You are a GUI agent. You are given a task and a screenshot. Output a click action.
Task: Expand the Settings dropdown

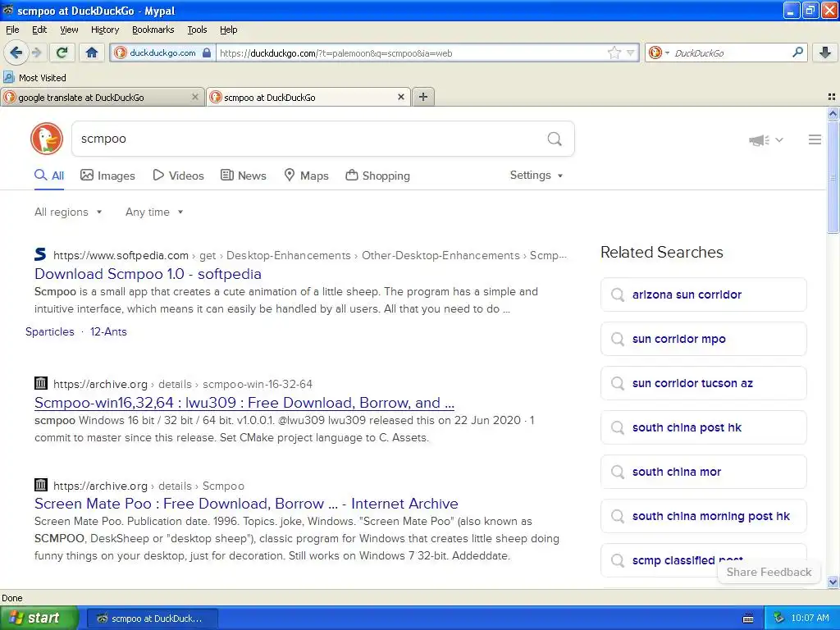click(x=536, y=176)
